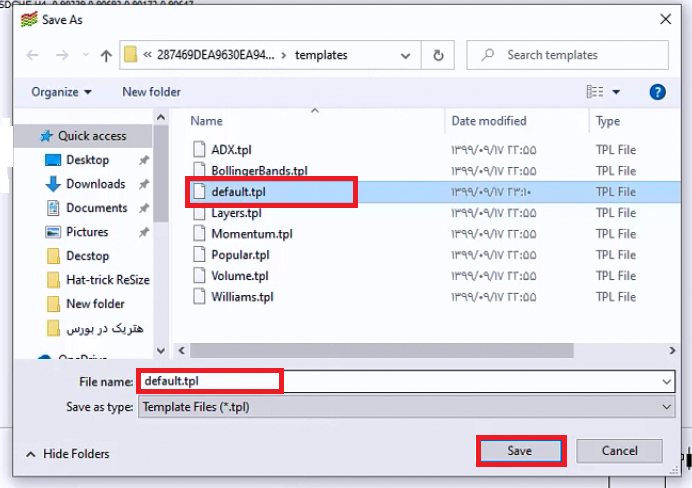Click the pin icon beside Documents
The width and height of the screenshot is (692, 488).
pyautogui.click(x=144, y=208)
